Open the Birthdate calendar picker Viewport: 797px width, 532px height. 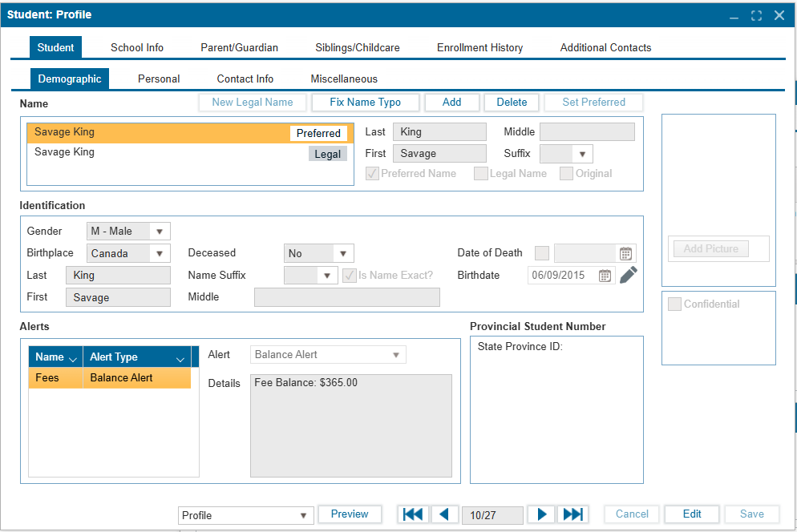605,276
